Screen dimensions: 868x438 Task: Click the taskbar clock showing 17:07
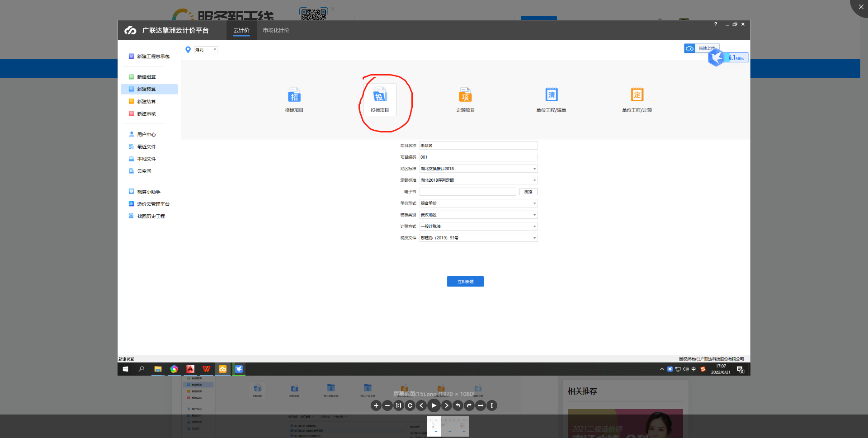tap(721, 369)
